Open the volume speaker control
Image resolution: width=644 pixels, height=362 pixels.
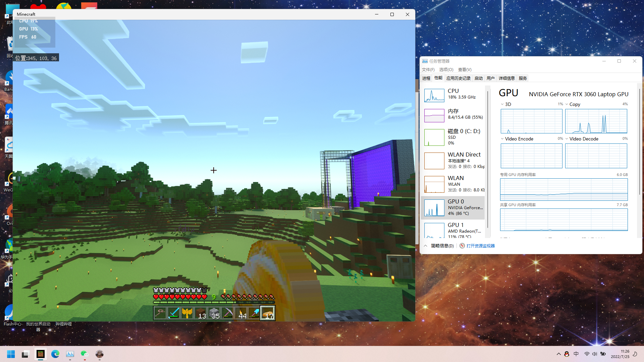pyautogui.click(x=595, y=354)
